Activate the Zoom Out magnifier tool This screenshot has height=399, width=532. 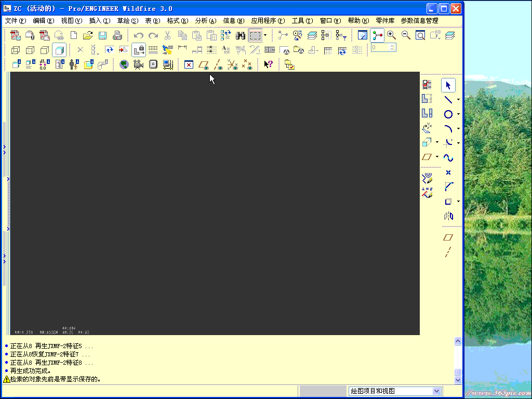click(406, 35)
